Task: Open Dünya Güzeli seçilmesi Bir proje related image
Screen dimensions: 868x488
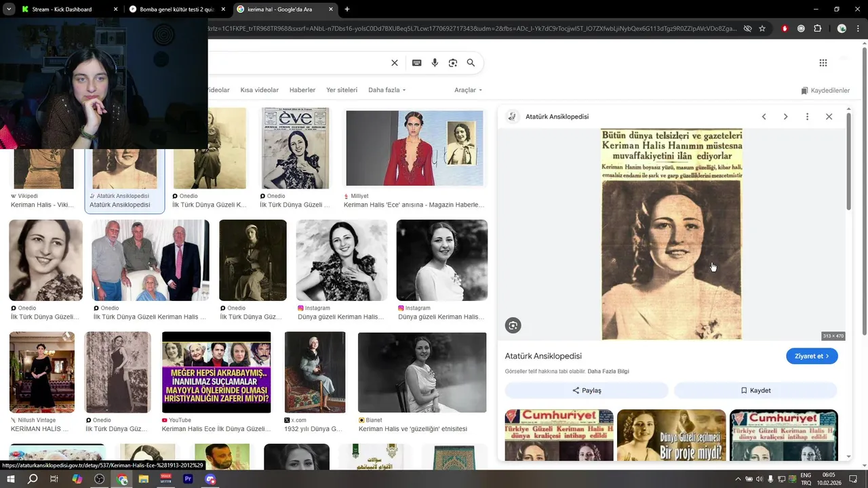Action: (671, 435)
